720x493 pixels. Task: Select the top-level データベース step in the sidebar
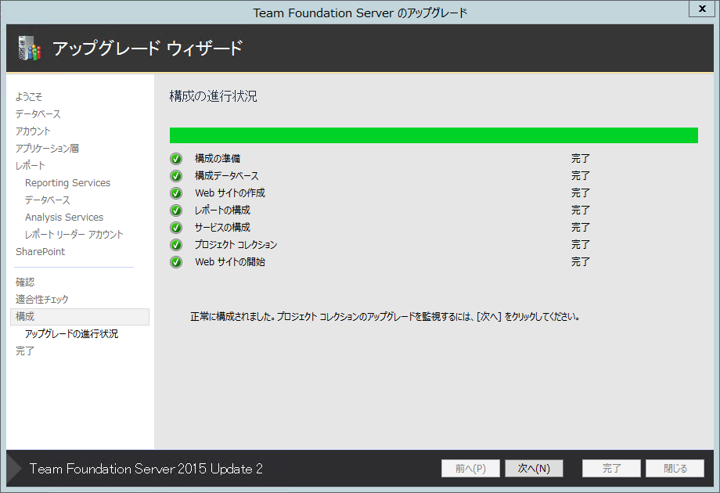tap(38, 114)
